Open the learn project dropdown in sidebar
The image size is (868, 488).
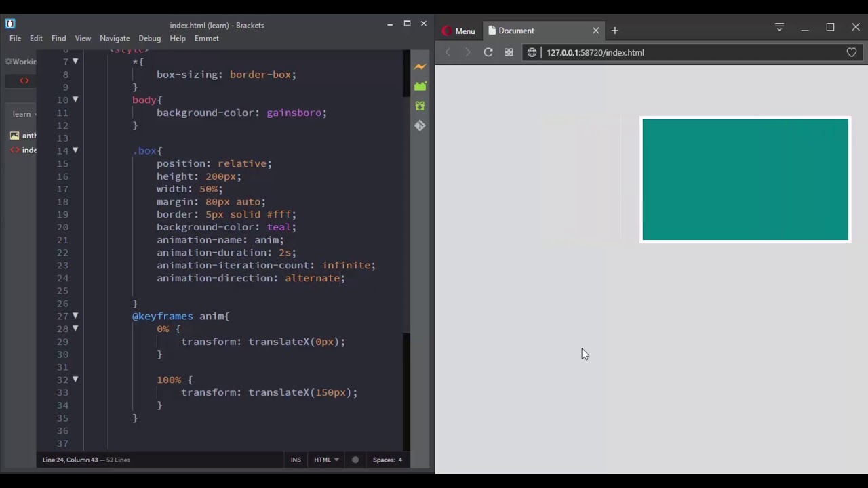[x=23, y=114]
